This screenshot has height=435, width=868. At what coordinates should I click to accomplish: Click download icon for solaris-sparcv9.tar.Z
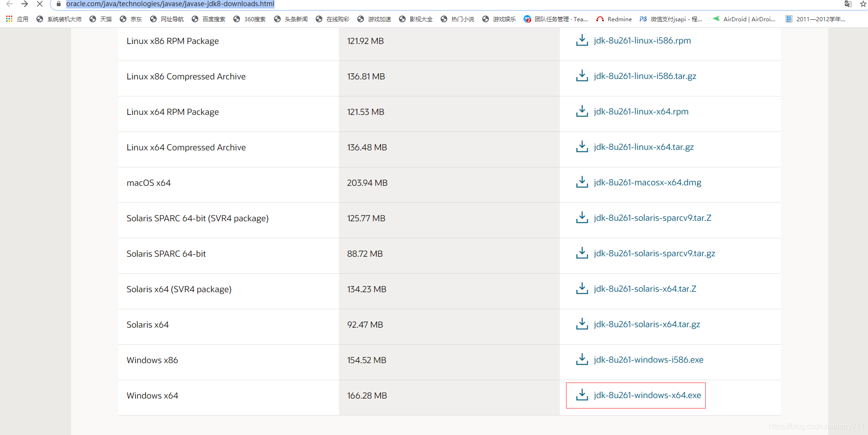coord(582,217)
